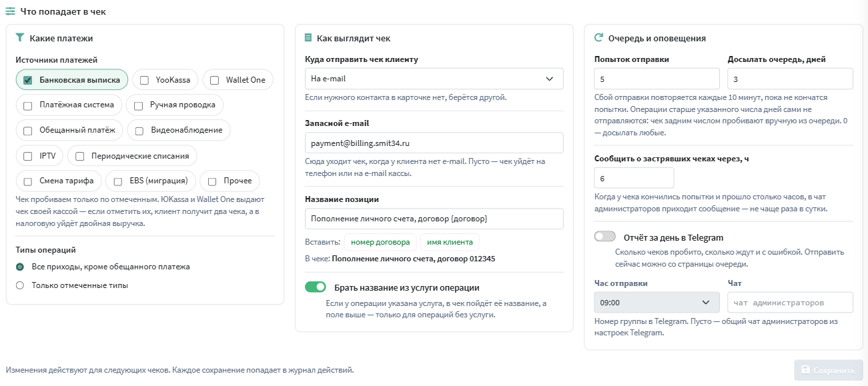
Task: Click the preview text 'Пополнение личного счета, договор 012345'
Action: 414,259
